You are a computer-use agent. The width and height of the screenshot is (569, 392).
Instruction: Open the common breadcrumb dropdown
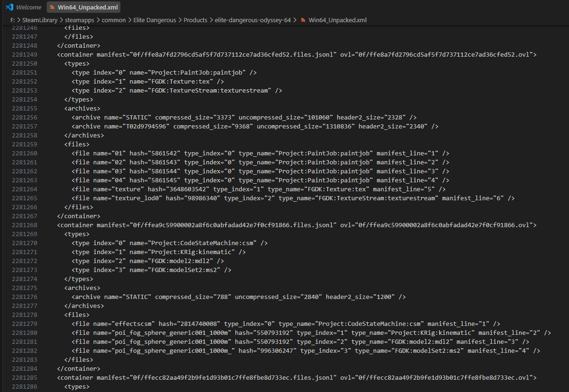tap(114, 20)
